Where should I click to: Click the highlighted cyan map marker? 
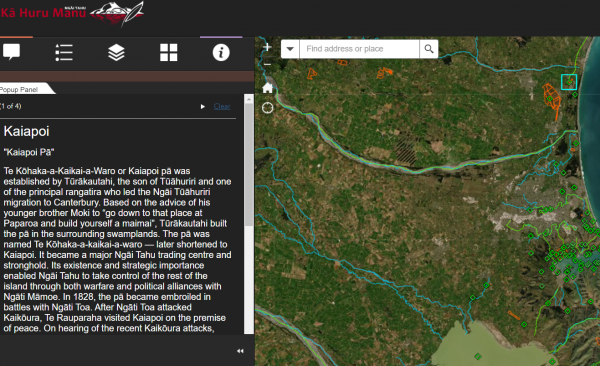(569, 82)
